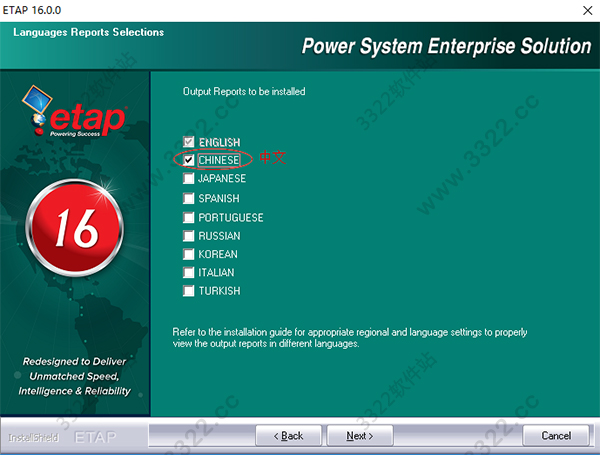Click the installation guide note text
Screen dimensions: 600x455
coord(350,338)
